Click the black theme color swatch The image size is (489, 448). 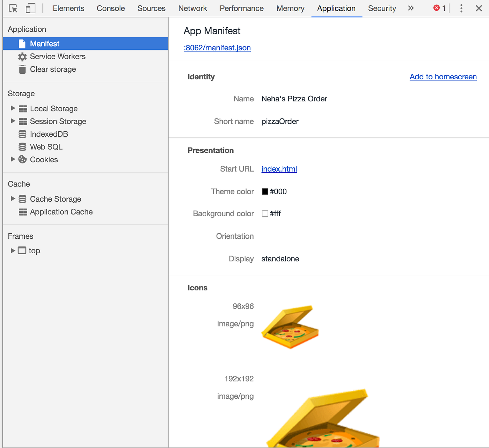[265, 192]
